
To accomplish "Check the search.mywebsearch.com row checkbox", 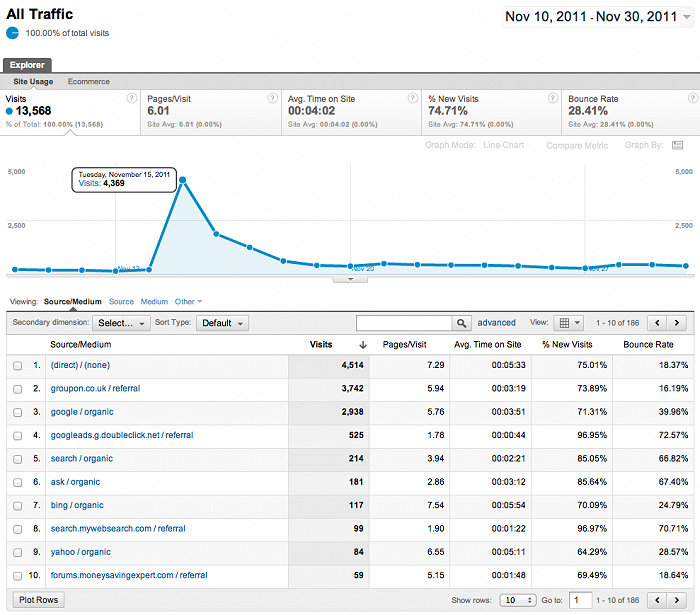I will pos(17,529).
